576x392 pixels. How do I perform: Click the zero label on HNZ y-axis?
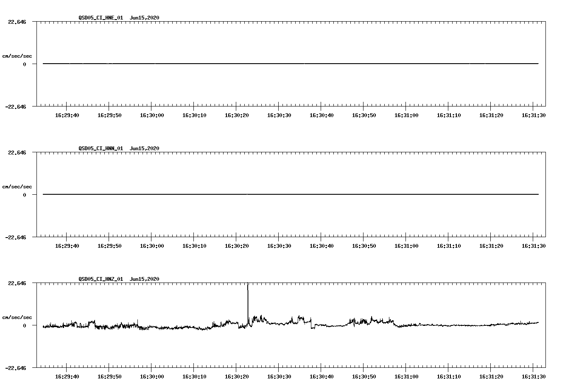click(x=25, y=326)
